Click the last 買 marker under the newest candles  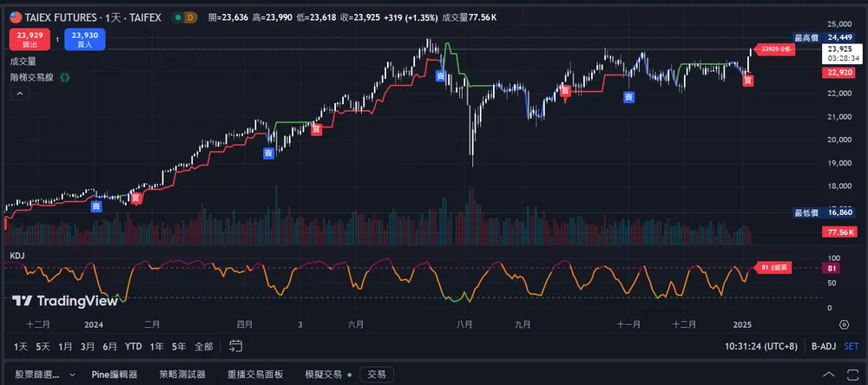tap(748, 81)
